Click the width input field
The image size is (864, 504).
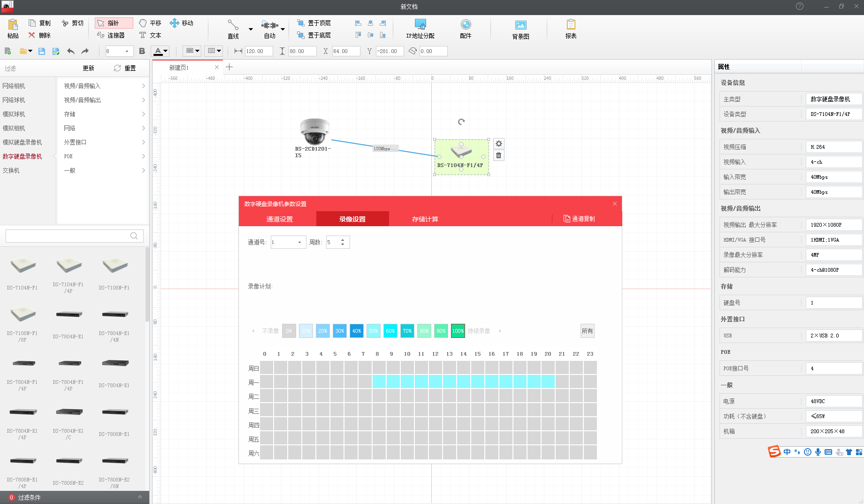[259, 51]
